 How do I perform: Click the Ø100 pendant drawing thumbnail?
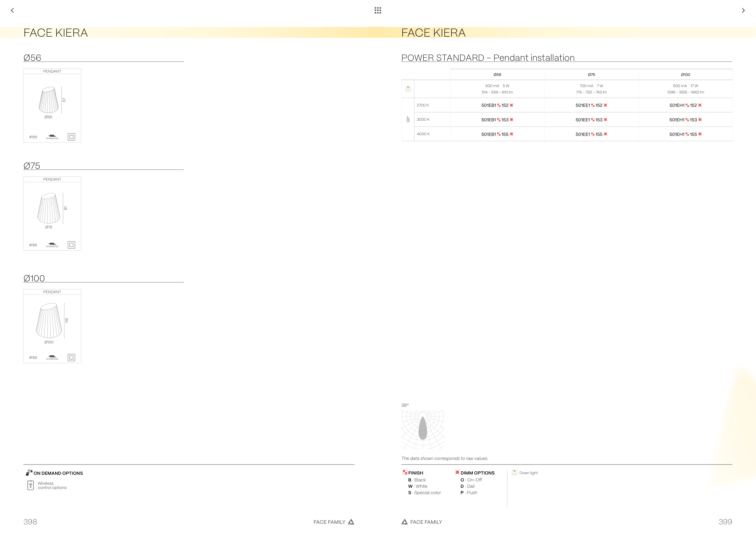point(49,321)
